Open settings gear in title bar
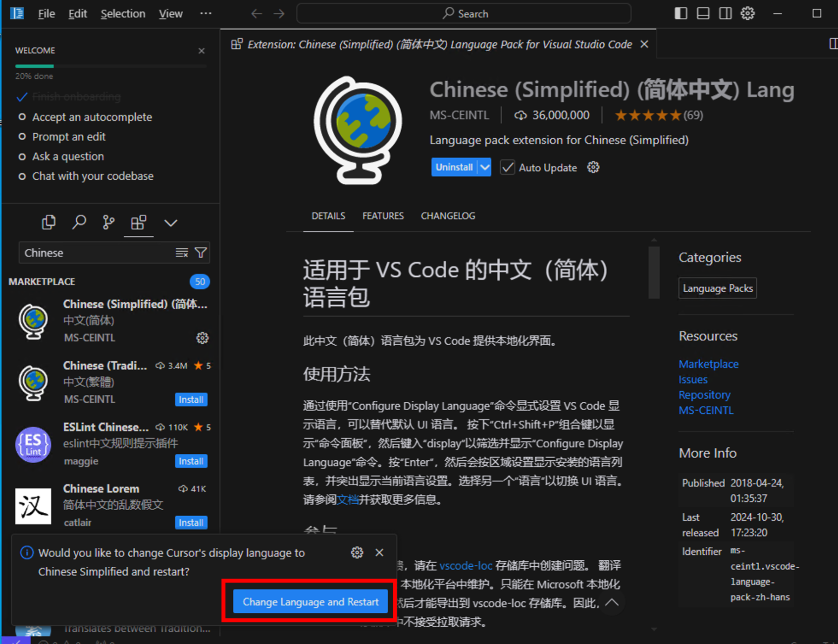This screenshot has width=838, height=644. point(748,13)
